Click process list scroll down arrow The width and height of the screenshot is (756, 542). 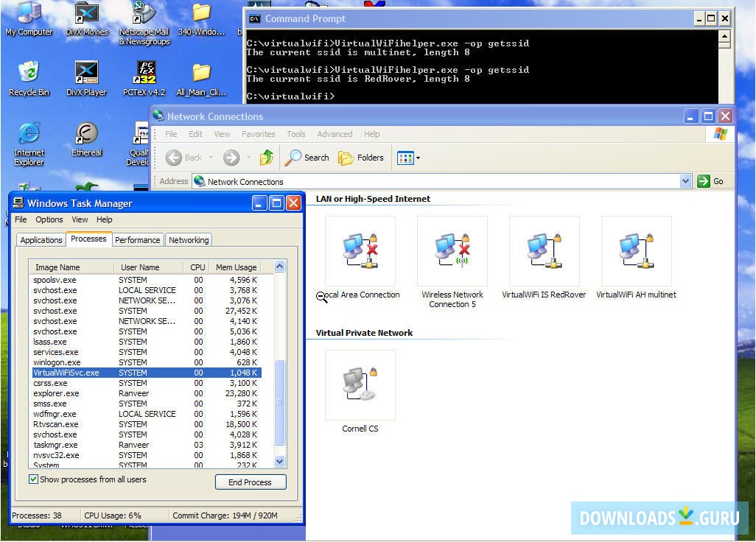point(280,461)
